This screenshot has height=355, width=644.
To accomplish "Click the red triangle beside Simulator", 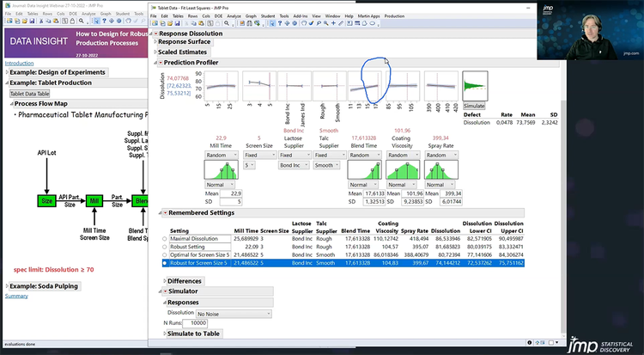I will (164, 291).
